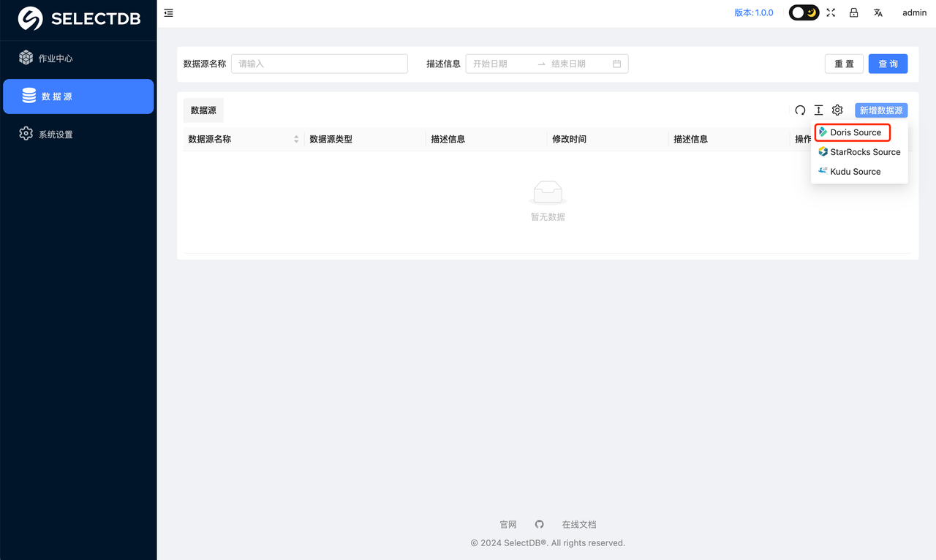This screenshot has width=936, height=560.
Task: Click the 系统设置 gear icon
Action: [x=26, y=133]
